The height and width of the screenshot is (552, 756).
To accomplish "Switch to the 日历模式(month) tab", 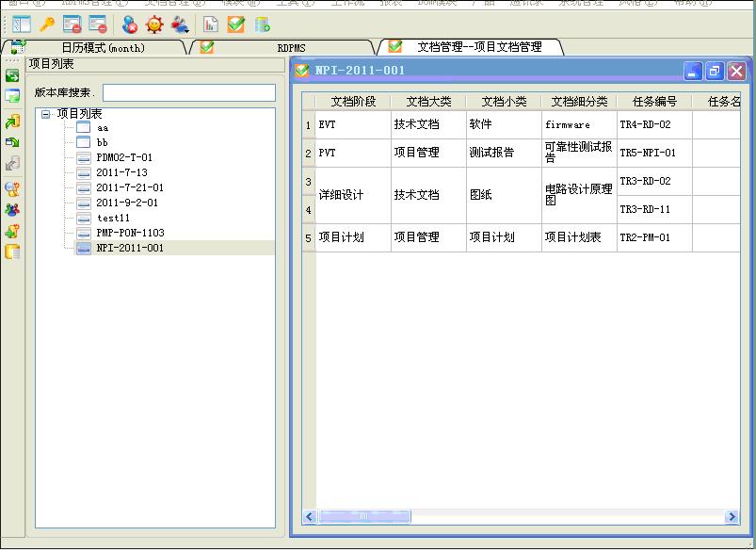I will click(x=103, y=47).
